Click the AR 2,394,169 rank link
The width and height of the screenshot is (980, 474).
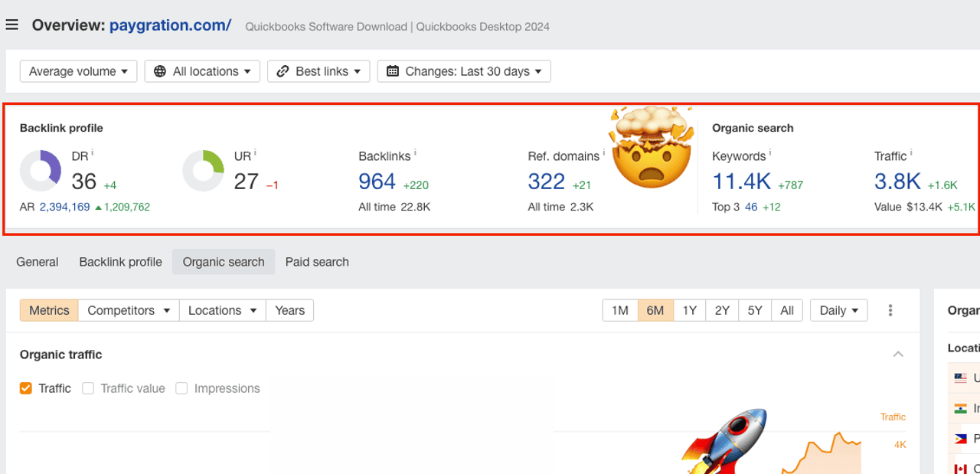(x=64, y=207)
